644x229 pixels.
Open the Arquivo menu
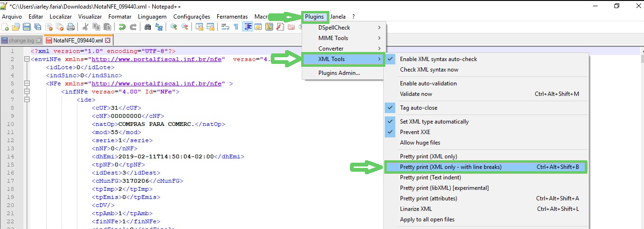click(x=12, y=17)
